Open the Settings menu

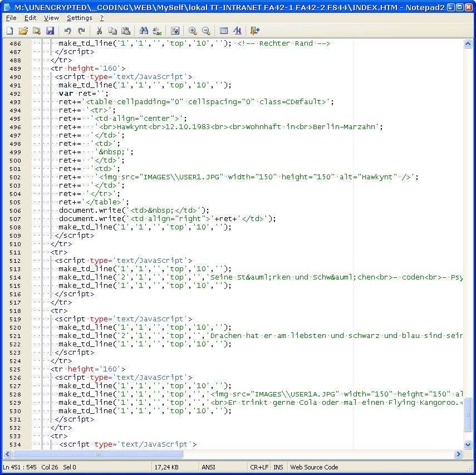coord(79,18)
